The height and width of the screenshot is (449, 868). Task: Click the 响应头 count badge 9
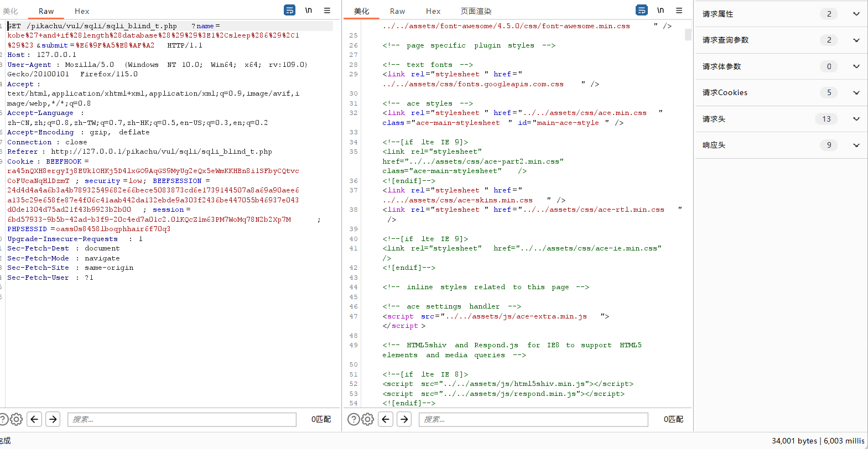[829, 145]
